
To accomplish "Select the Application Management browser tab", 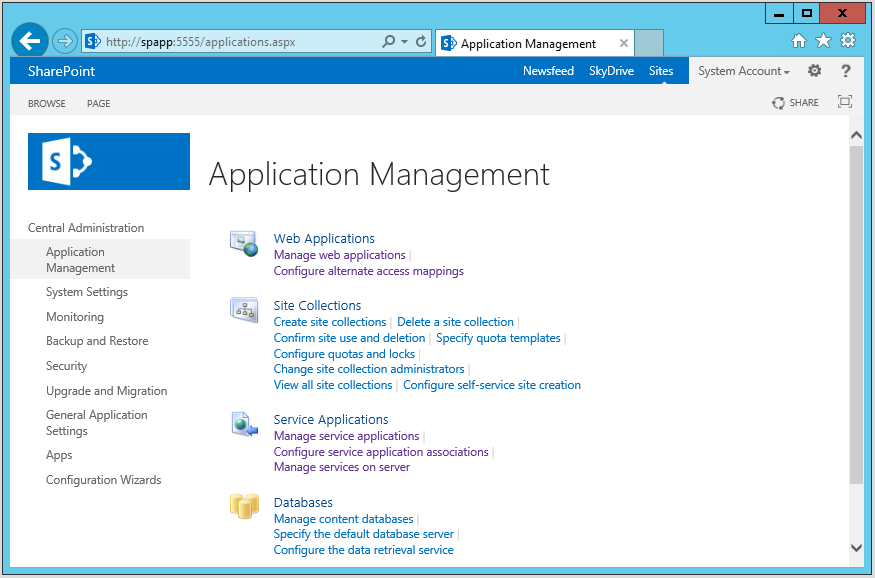I will [535, 43].
